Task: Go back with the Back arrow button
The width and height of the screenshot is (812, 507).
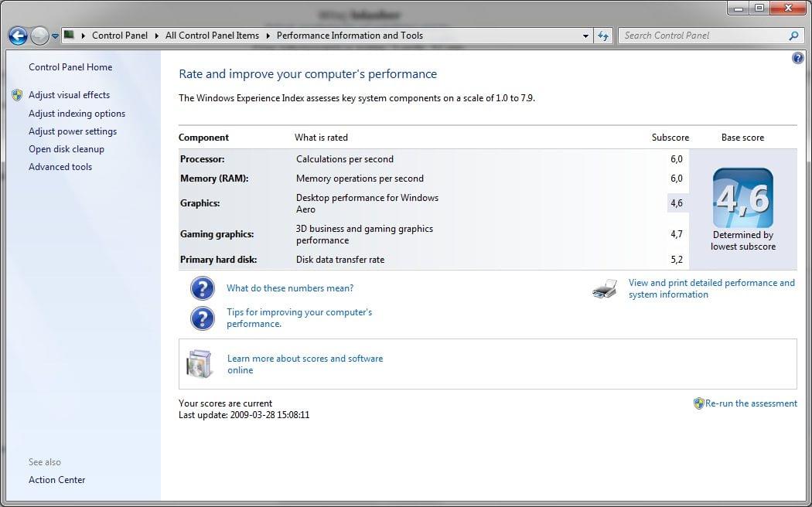Action: click(x=18, y=36)
